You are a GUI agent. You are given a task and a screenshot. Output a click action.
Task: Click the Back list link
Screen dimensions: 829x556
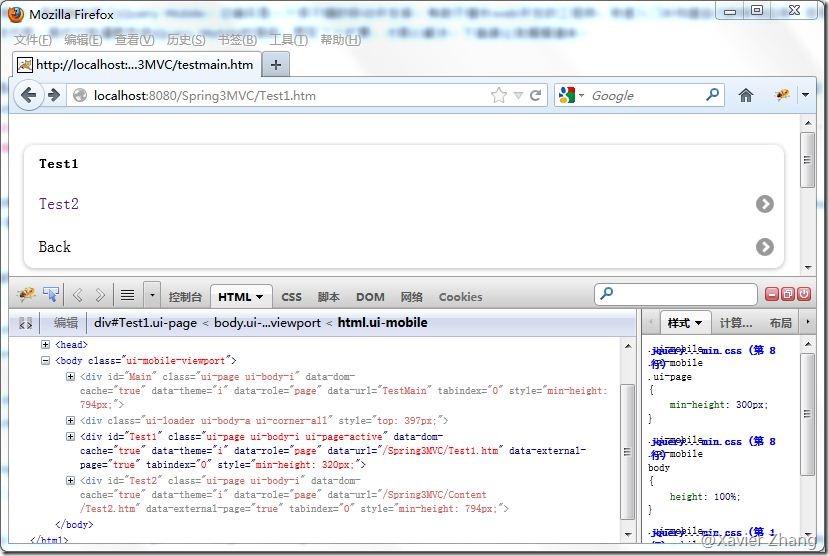tap(55, 247)
